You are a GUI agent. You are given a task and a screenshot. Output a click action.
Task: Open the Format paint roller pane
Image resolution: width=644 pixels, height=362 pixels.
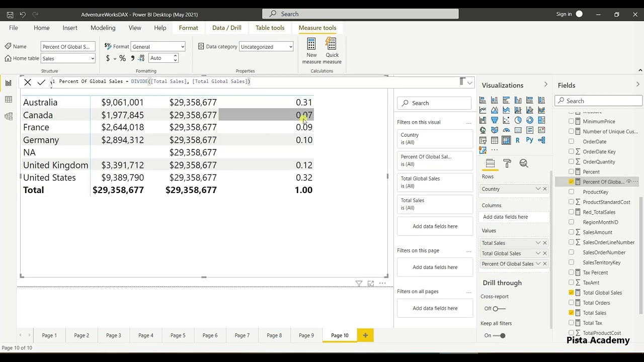tap(507, 163)
